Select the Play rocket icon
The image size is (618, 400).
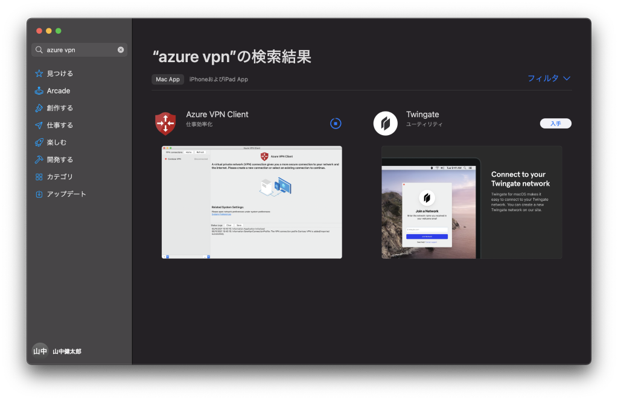[39, 142]
